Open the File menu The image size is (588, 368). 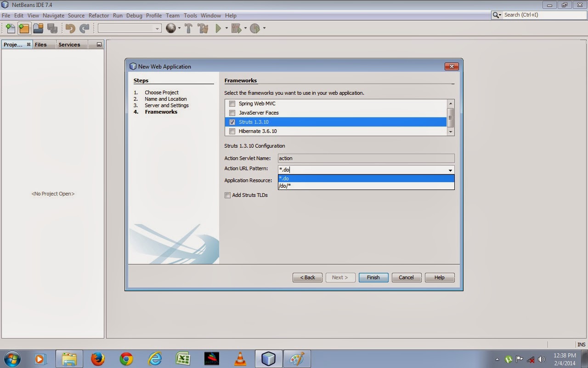click(6, 15)
